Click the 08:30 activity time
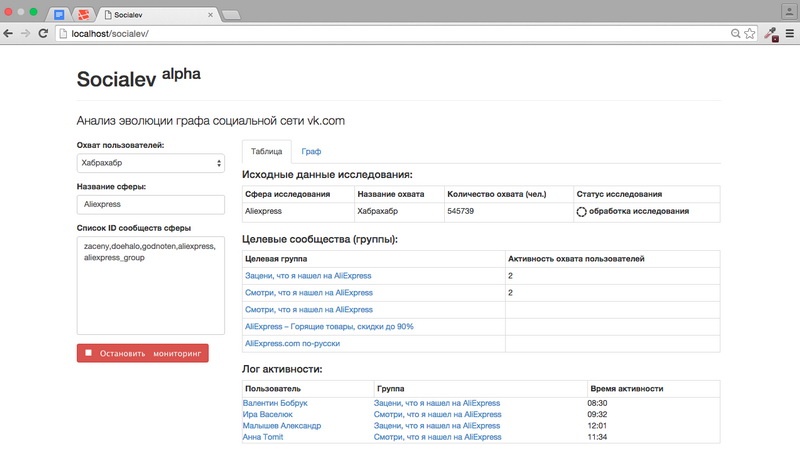 [x=597, y=403]
